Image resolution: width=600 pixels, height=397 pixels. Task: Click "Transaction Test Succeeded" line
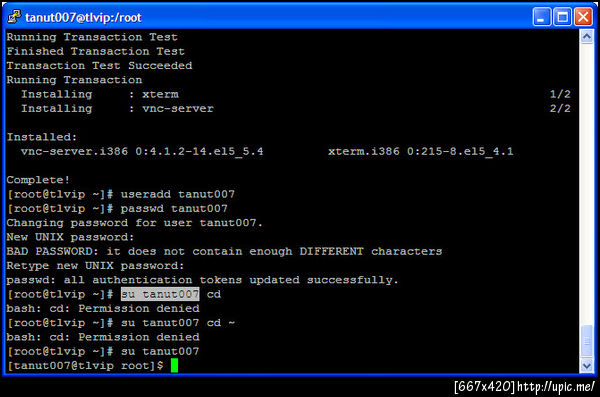click(99, 65)
